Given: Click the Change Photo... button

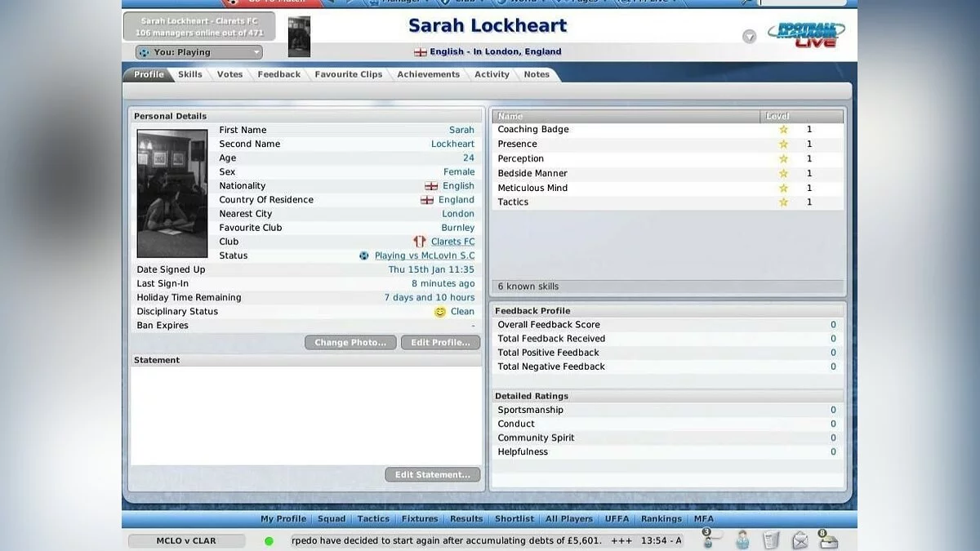Looking at the screenshot, I should [350, 343].
